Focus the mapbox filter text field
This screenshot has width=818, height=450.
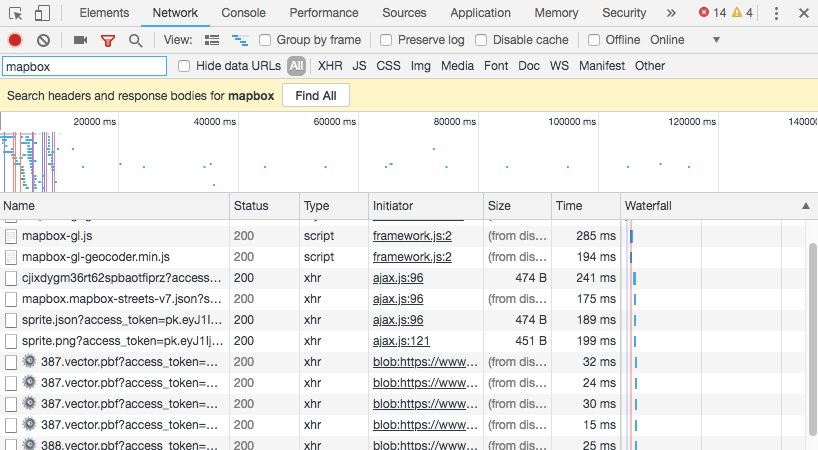[85, 67]
